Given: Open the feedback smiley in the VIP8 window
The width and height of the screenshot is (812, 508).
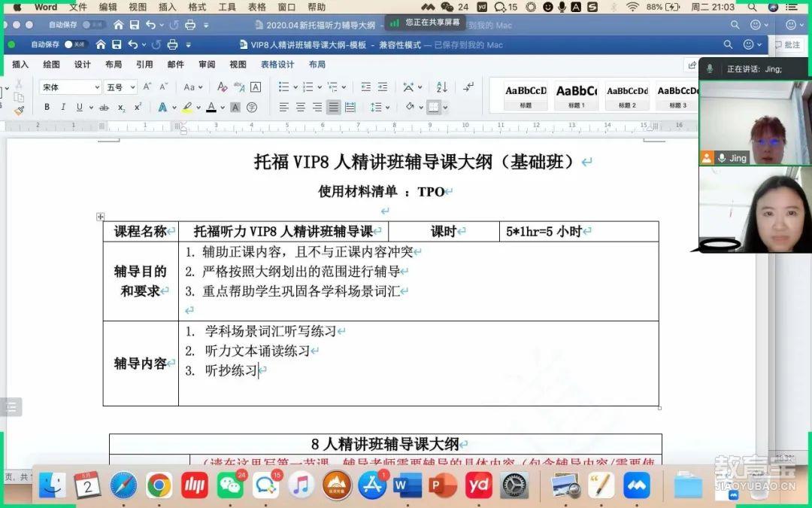Looking at the screenshot, I should tap(748, 45).
